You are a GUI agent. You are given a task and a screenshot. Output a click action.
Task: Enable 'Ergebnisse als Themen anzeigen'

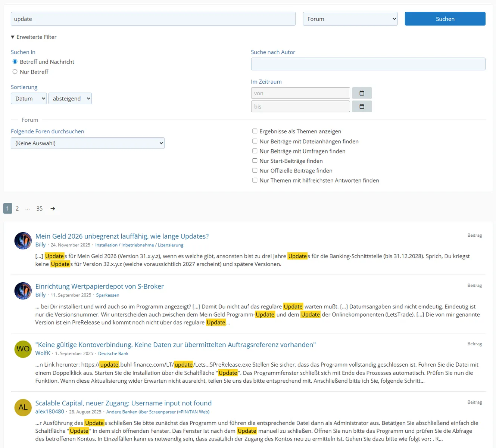(x=255, y=131)
